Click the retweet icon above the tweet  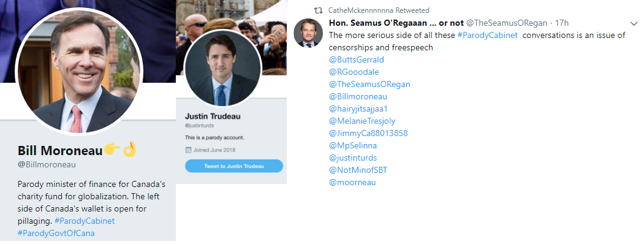pyautogui.click(x=318, y=10)
